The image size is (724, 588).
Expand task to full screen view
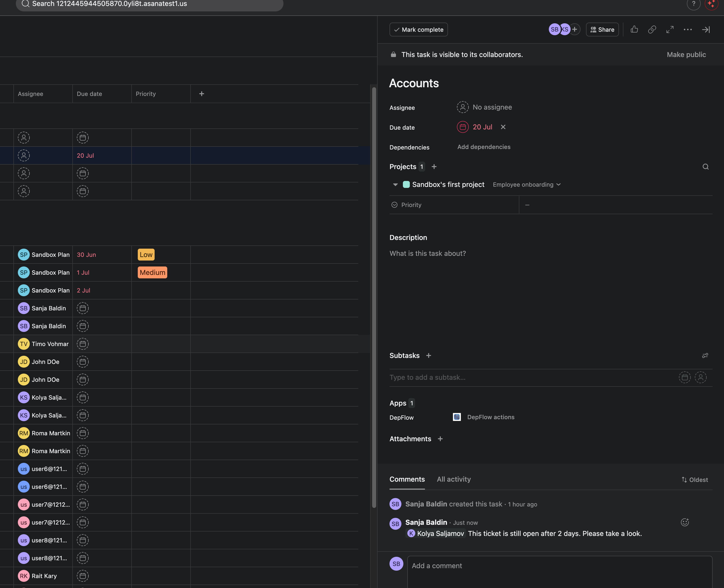[x=670, y=29]
